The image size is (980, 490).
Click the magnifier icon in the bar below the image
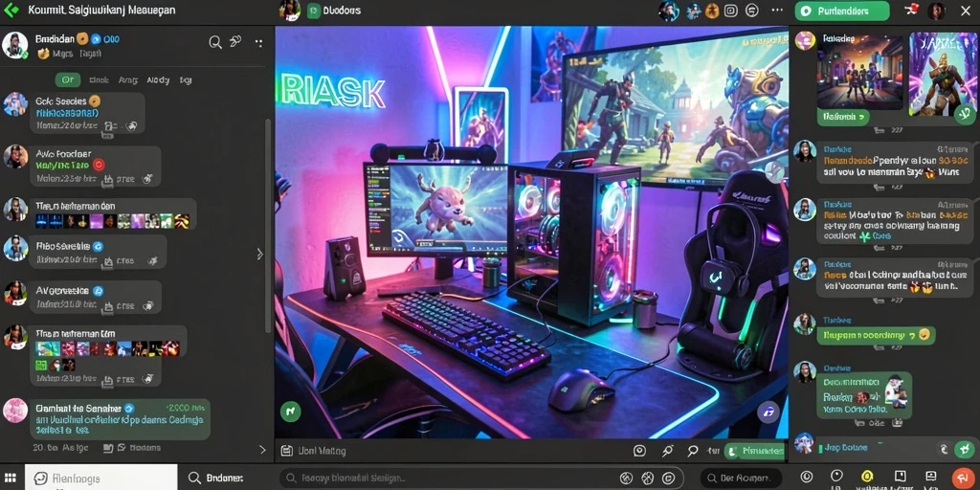coord(693,451)
